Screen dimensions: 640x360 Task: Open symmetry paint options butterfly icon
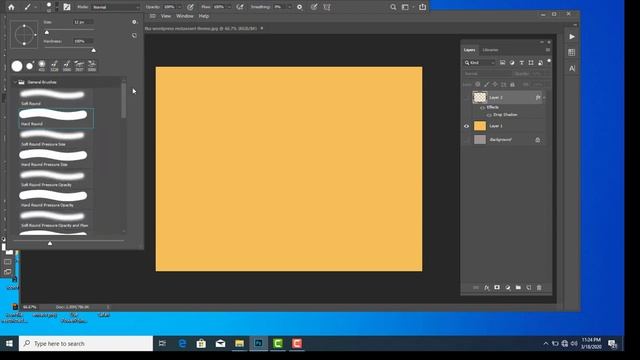point(327,7)
